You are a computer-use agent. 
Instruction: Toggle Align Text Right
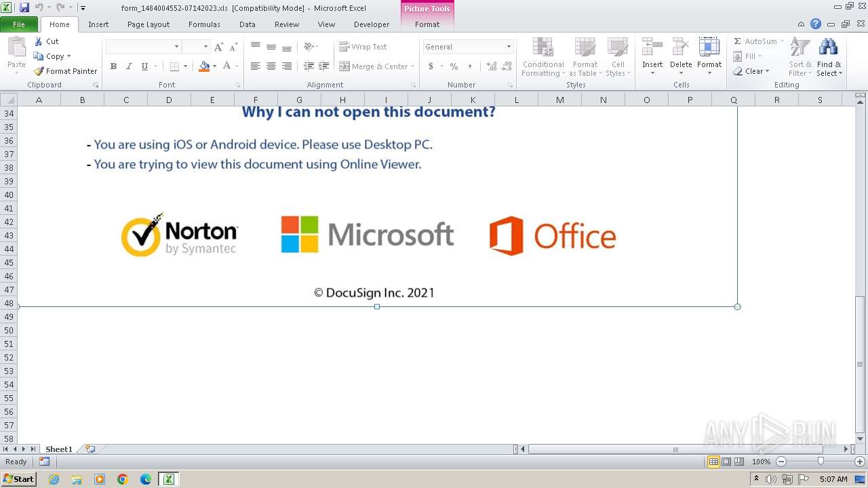[x=287, y=66]
